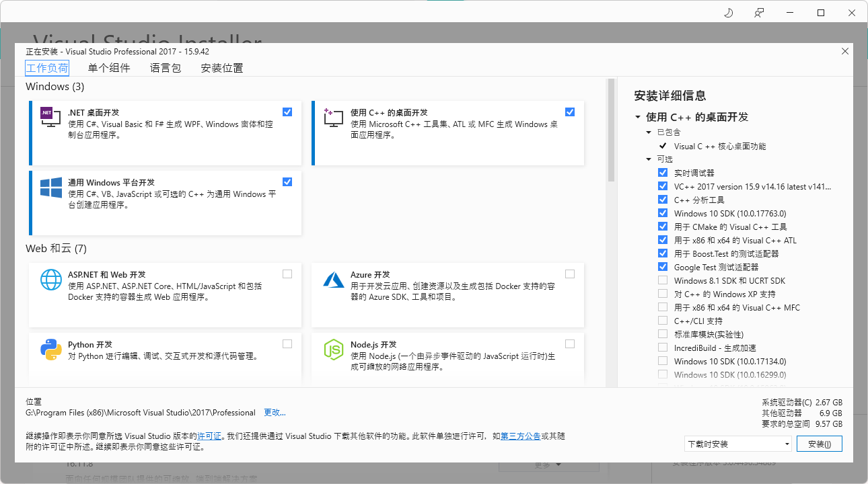Close the installation dialog with the X
The height and width of the screenshot is (484, 868).
tap(845, 51)
